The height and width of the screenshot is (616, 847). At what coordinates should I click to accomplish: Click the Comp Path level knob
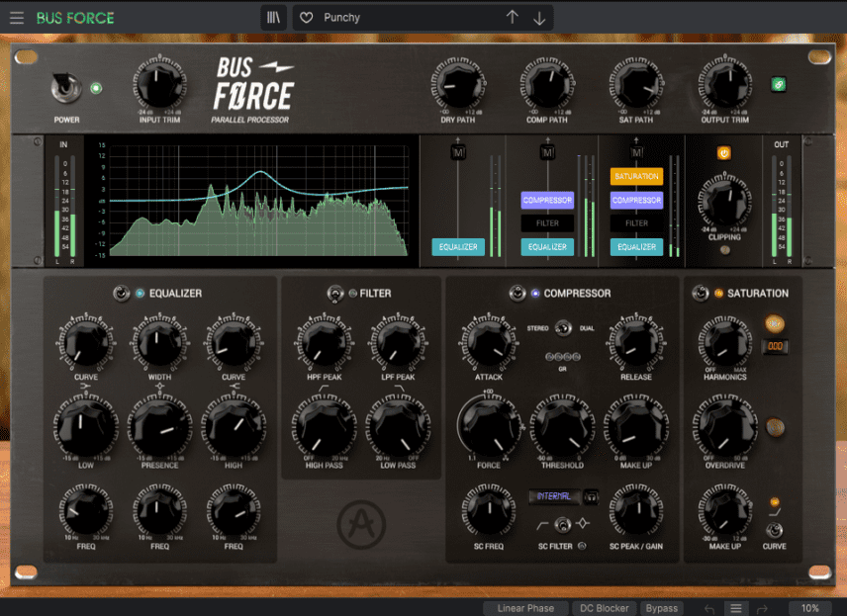(547, 85)
